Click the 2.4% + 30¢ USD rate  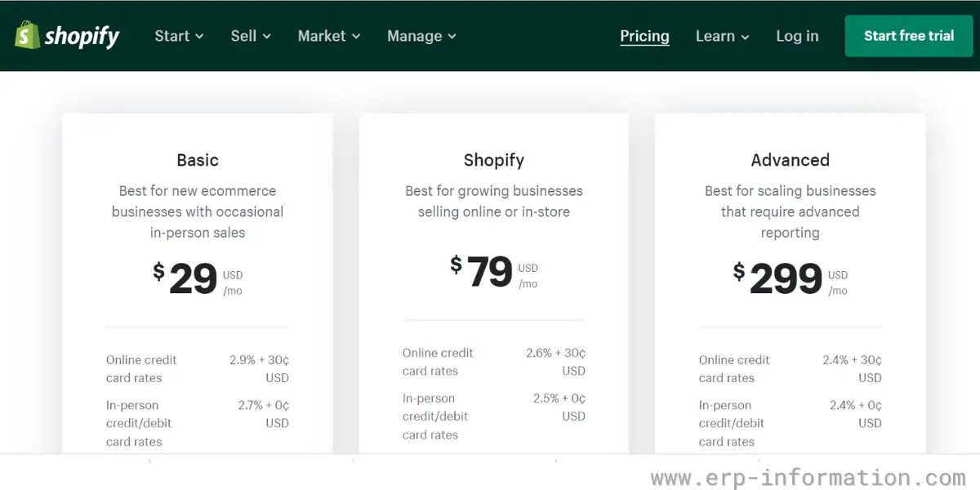(852, 368)
